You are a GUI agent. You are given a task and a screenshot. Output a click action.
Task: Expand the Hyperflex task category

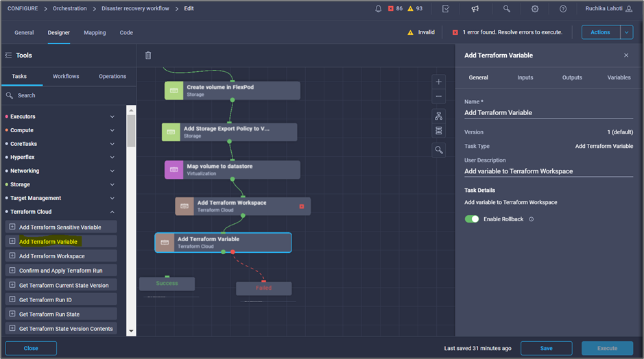pos(112,158)
